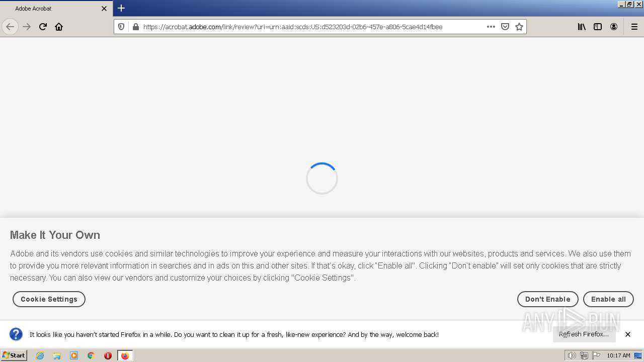Click the question mark notification icon

click(x=16, y=334)
